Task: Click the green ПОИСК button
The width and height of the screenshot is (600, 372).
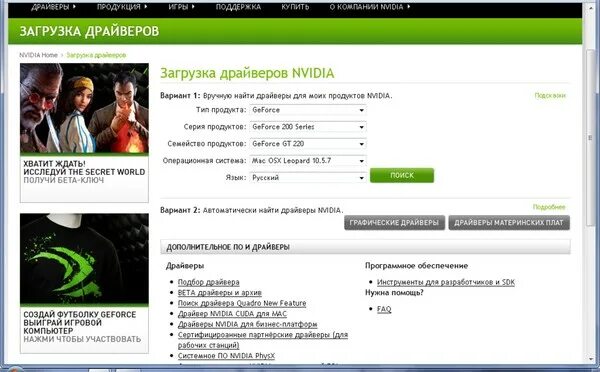Action: pyautogui.click(x=402, y=175)
